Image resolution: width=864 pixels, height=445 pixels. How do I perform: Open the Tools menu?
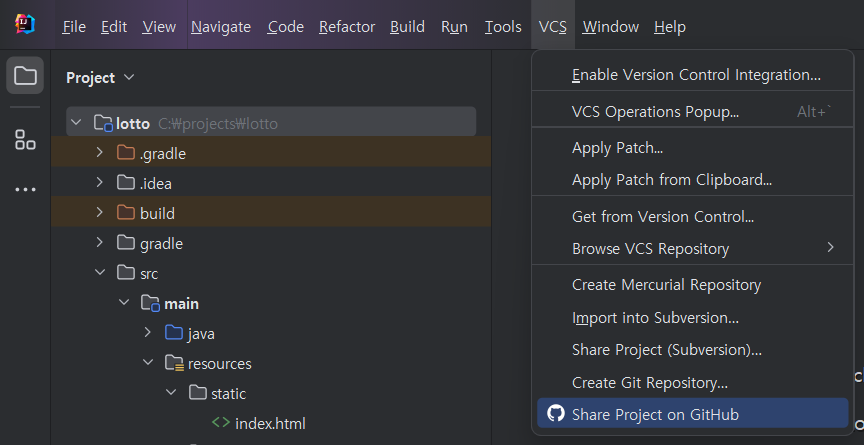point(503,26)
